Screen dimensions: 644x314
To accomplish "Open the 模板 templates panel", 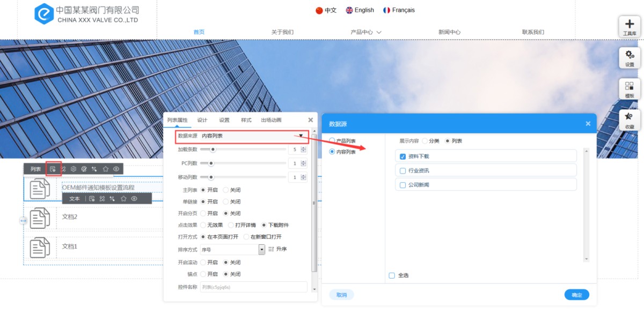I will click(x=630, y=88).
